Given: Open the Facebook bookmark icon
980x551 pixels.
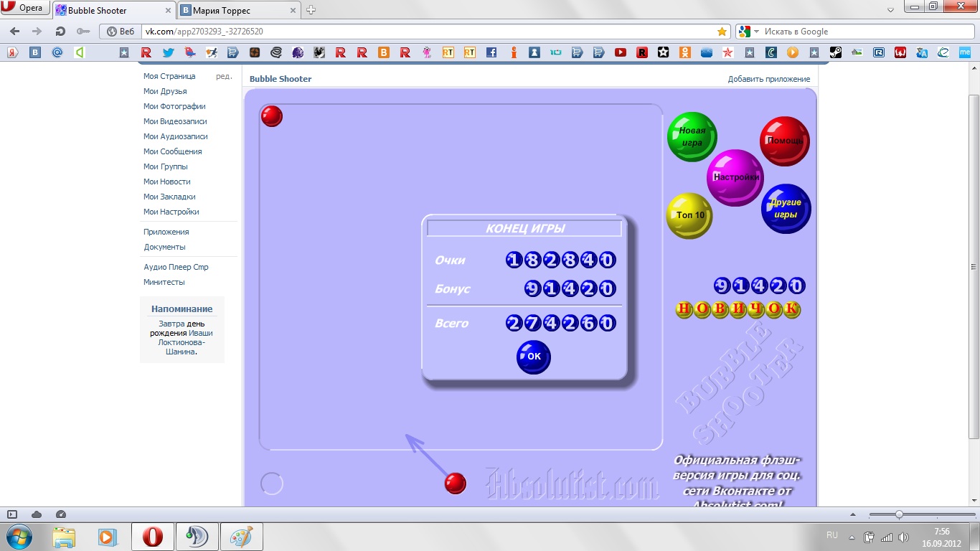Looking at the screenshot, I should [x=491, y=52].
